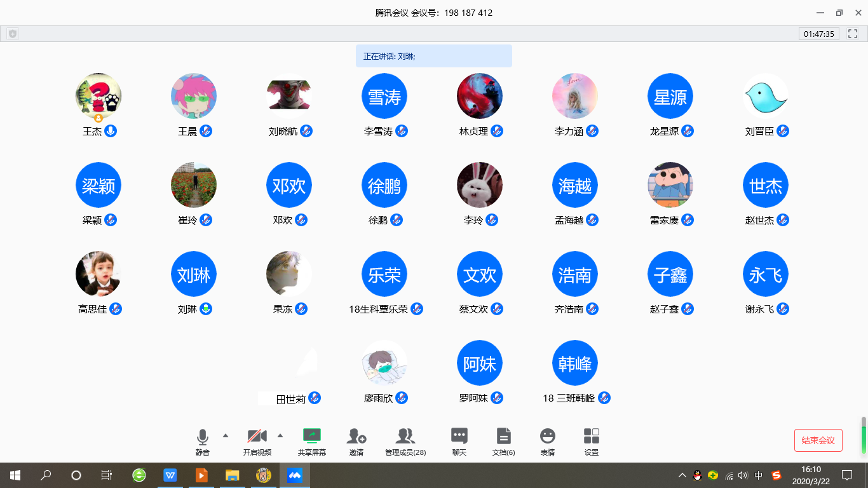The height and width of the screenshot is (488, 868).
Task: Click the name label 田世莉
Action: pyautogui.click(x=291, y=399)
